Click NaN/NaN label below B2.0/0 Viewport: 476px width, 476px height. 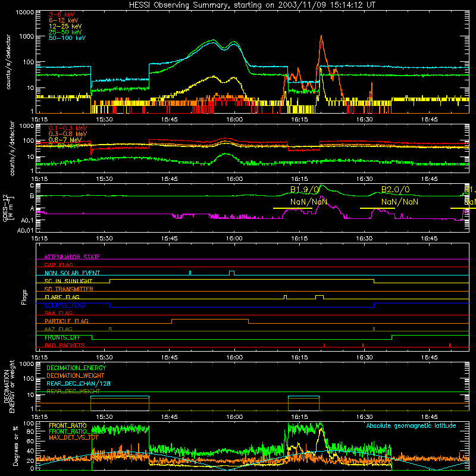coord(399,202)
